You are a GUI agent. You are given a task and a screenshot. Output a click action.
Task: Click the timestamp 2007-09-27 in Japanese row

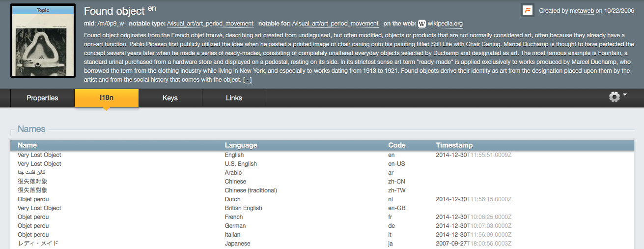point(474,244)
